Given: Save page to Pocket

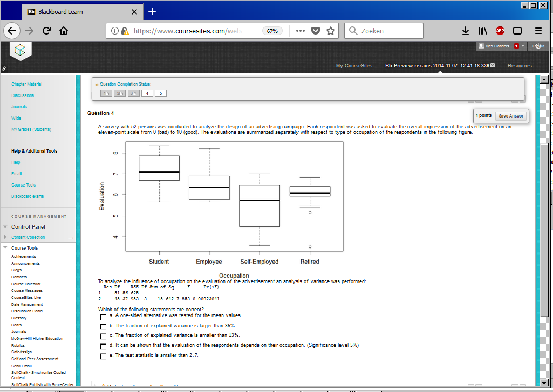Looking at the screenshot, I should [x=316, y=31].
